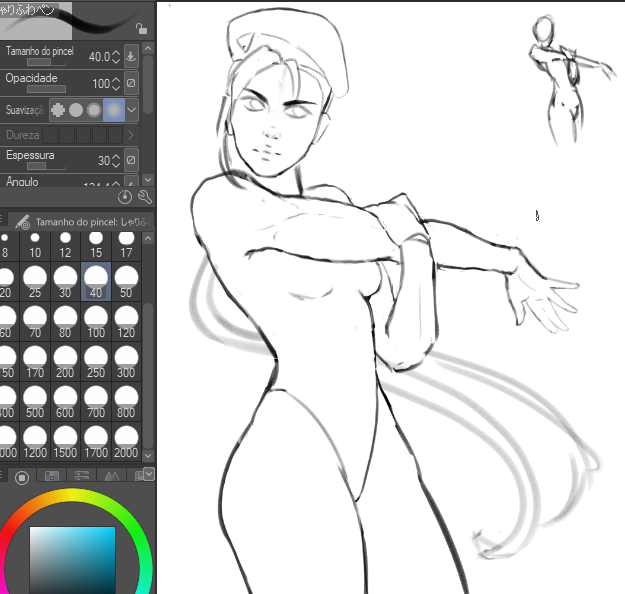Open the sub tool detail wrench icon

(145, 197)
